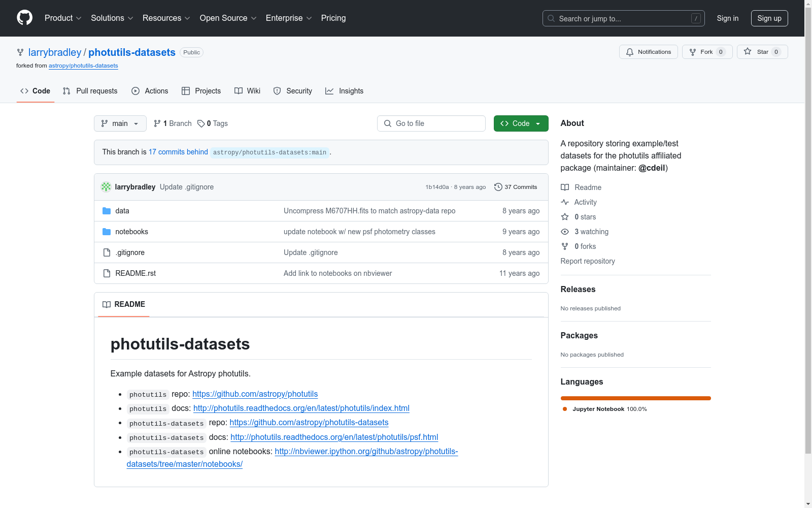Viewport: 812px width, 508px height.
Task: Expand the Product menu
Action: (x=63, y=18)
